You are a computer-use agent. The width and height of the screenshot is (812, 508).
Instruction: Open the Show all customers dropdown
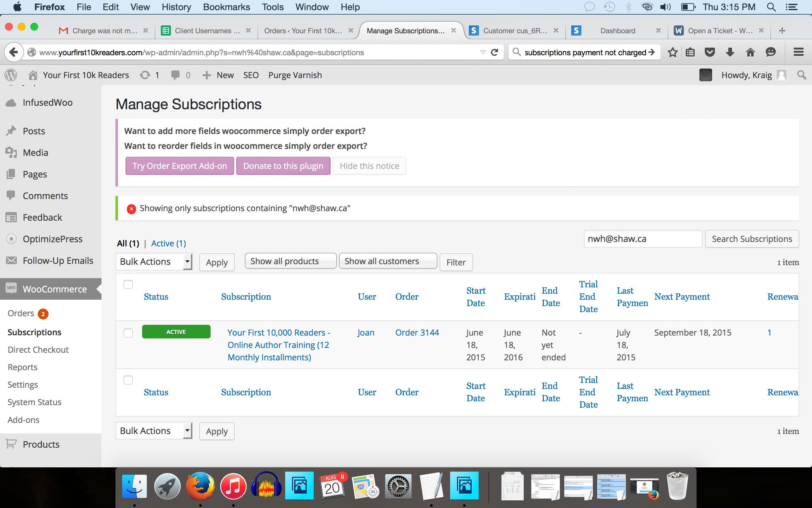tap(388, 261)
